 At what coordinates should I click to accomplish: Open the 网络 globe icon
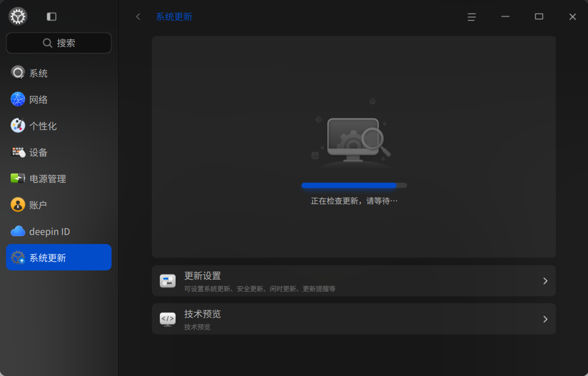point(17,99)
